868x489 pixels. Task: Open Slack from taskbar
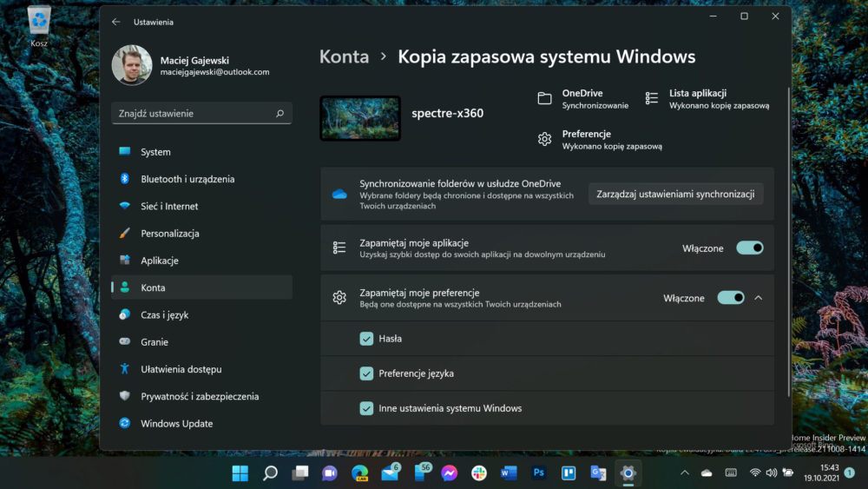coord(479,473)
